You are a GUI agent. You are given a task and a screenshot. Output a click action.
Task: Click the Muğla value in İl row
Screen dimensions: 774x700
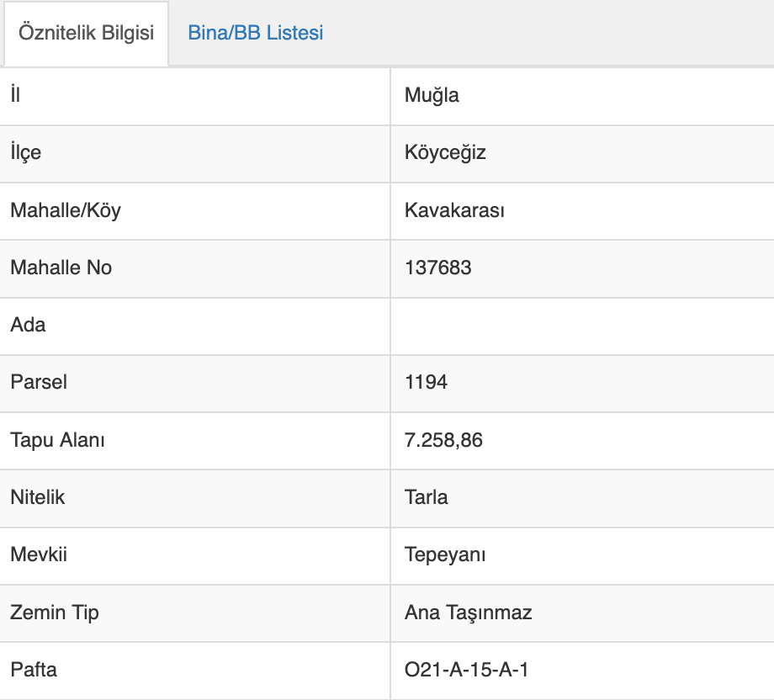pyautogui.click(x=432, y=95)
